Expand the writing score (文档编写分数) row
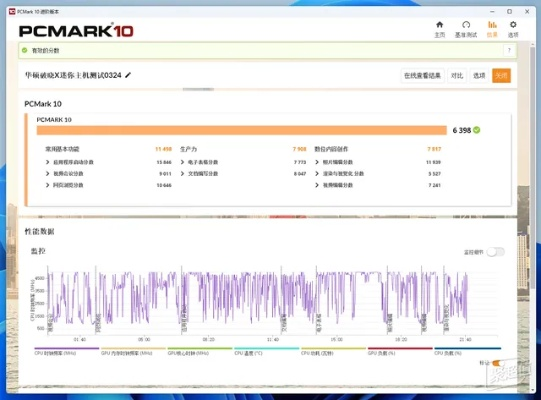Image resolution: width=541 pixels, height=400 pixels. (183, 173)
